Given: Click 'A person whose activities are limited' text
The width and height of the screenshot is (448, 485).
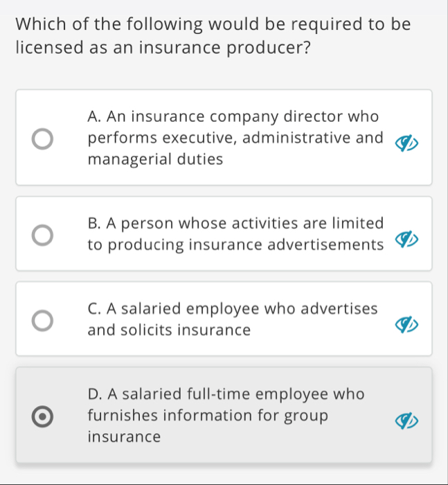Looking at the screenshot, I should click(x=235, y=224).
